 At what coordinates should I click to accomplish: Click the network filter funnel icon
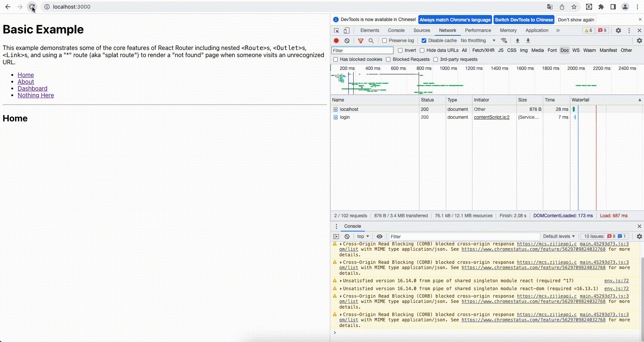[x=361, y=41]
